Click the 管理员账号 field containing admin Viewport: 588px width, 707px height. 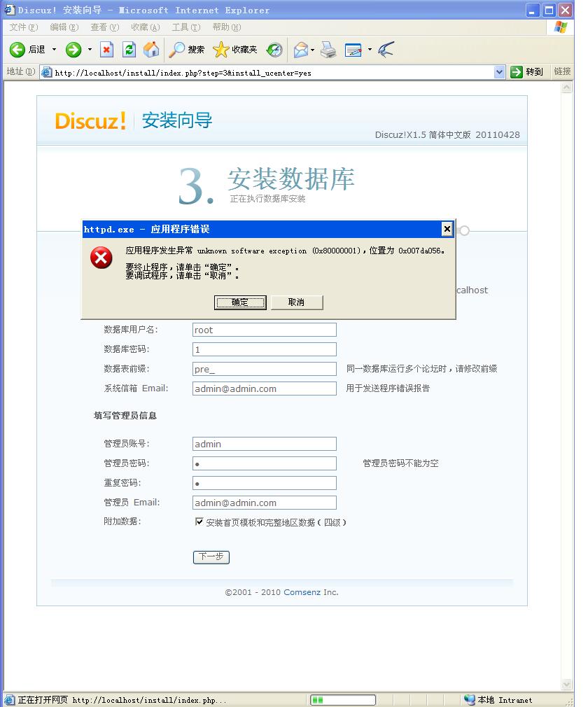pos(264,444)
